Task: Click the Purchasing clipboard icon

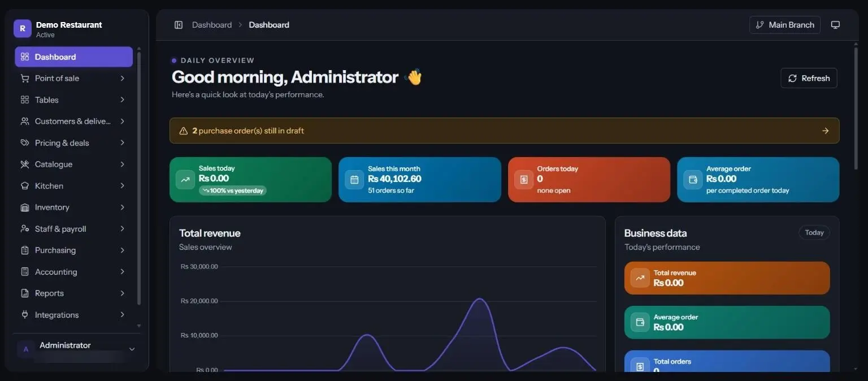Action: pos(25,250)
